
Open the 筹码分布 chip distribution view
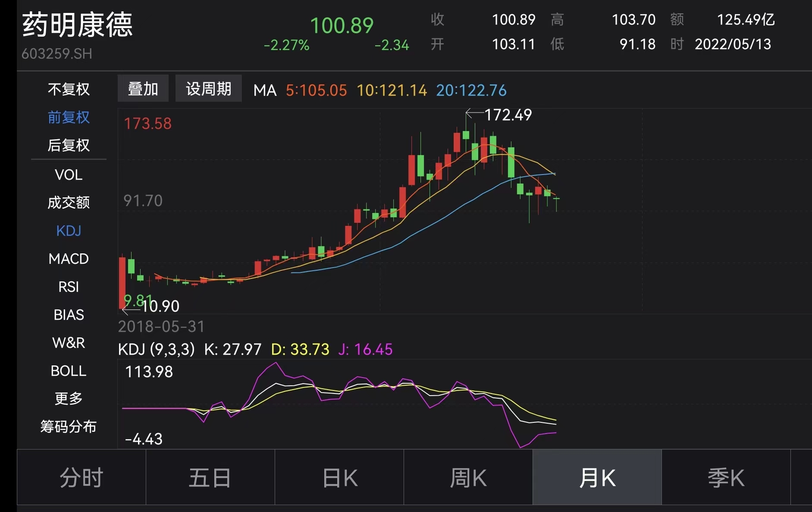(68, 427)
